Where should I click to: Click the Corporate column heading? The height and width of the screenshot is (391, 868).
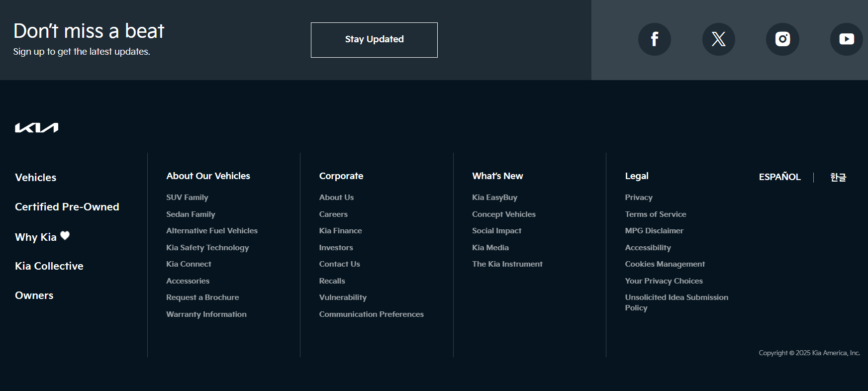341,176
